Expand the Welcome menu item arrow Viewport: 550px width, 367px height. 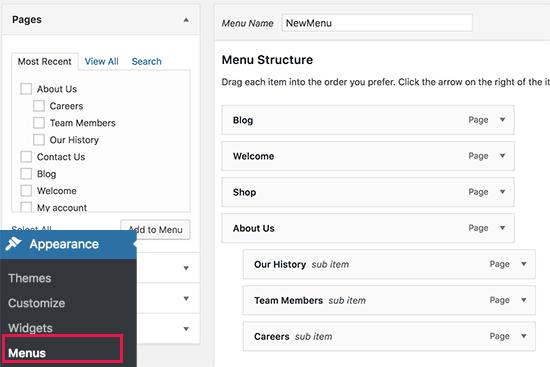502,155
